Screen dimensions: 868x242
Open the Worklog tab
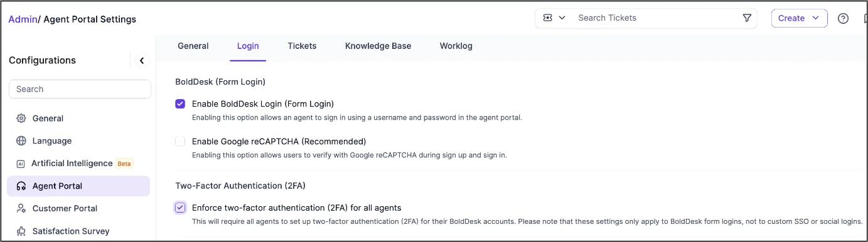[456, 46]
